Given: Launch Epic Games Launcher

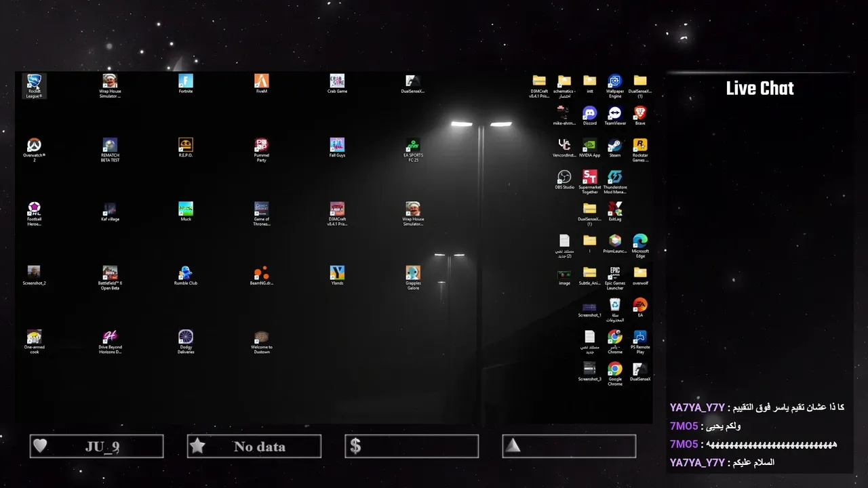Looking at the screenshot, I should click(x=614, y=279).
